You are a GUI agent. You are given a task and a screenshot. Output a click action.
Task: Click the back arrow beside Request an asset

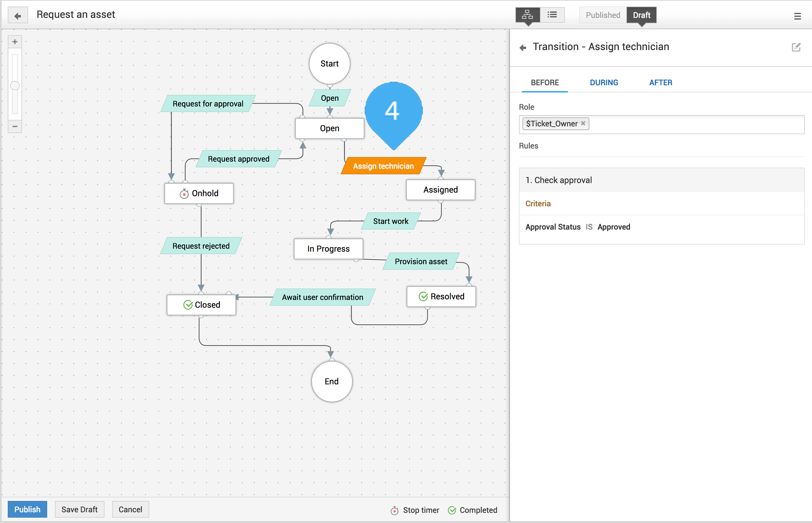coord(18,15)
